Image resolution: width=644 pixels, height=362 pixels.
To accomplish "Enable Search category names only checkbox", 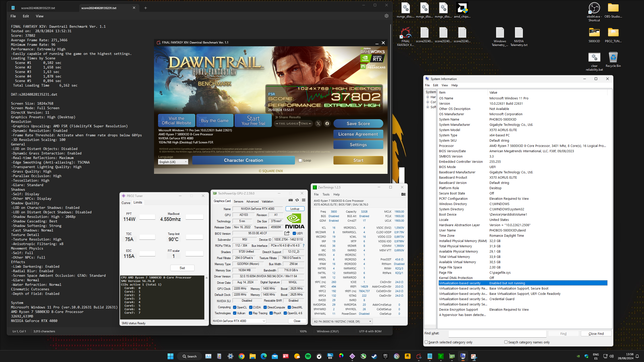I will [506, 342].
